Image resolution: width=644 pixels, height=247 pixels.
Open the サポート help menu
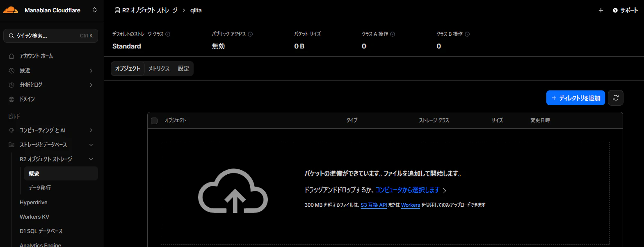pos(626,10)
